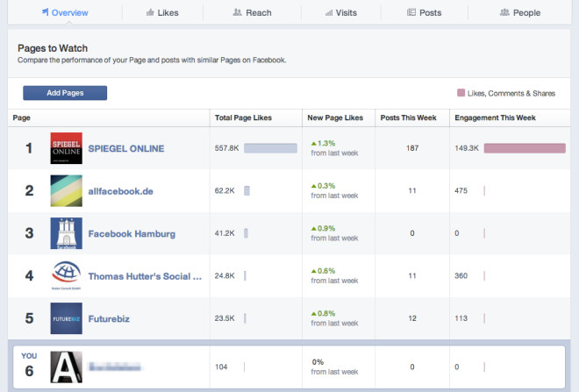Open the Facebook Hamburg page link

click(x=132, y=233)
